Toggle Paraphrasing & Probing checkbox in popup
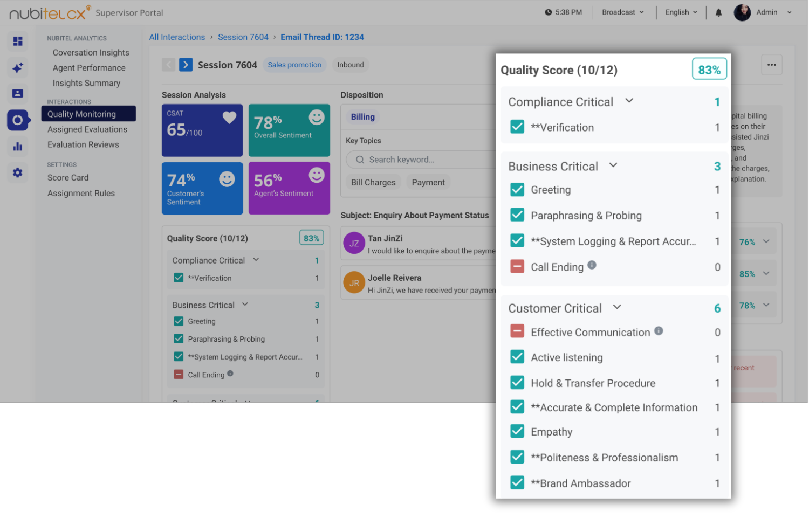The height and width of the screenshot is (532, 809). [x=517, y=215]
